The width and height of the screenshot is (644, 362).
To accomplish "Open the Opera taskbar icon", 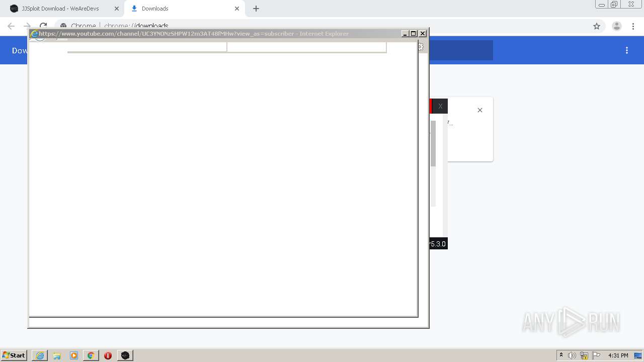I will (108, 355).
